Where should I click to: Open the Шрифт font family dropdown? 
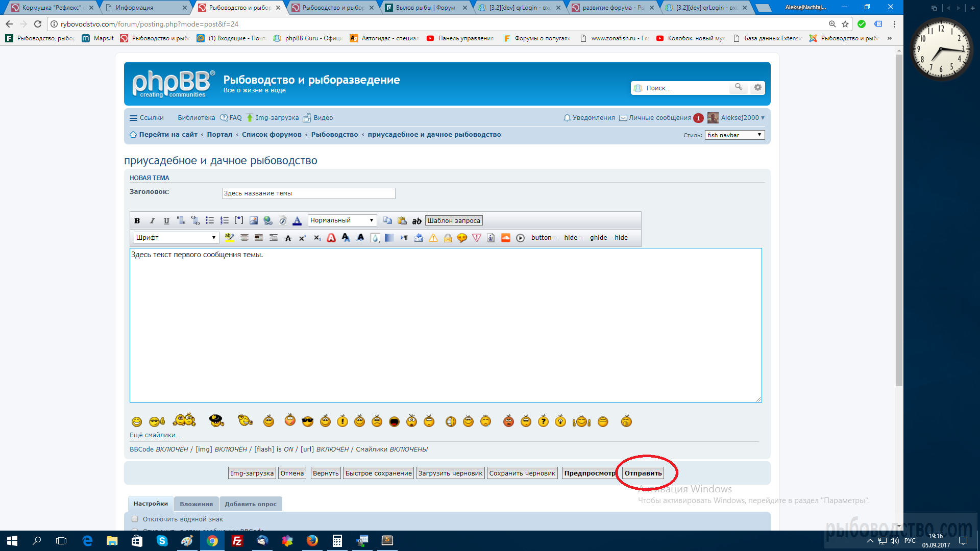176,237
